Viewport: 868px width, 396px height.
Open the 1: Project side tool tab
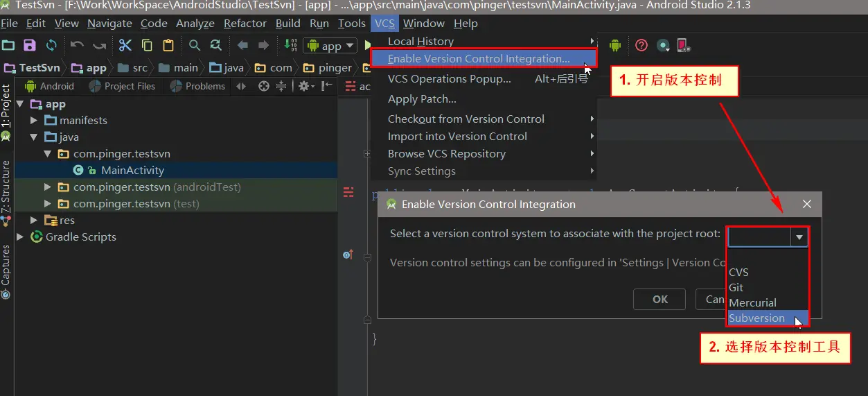(6, 113)
